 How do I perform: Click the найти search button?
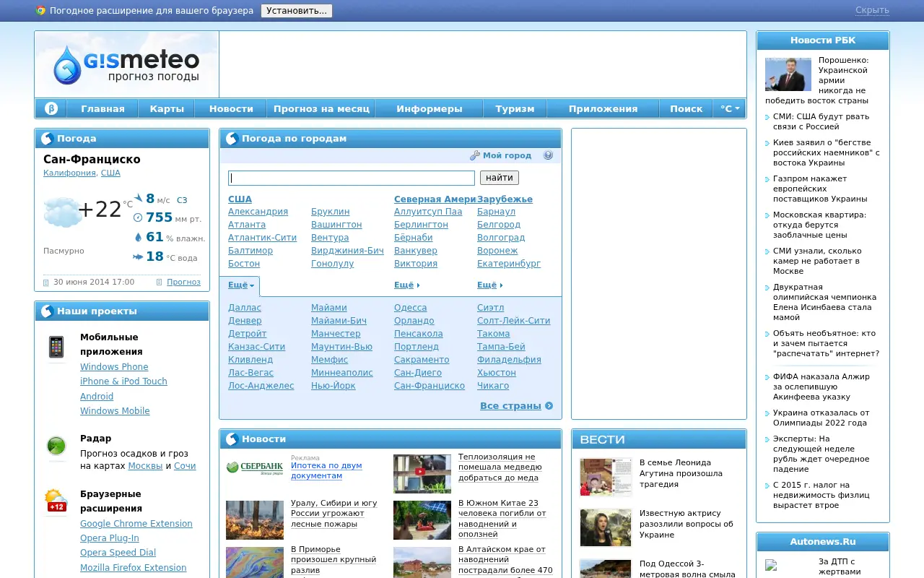(500, 178)
